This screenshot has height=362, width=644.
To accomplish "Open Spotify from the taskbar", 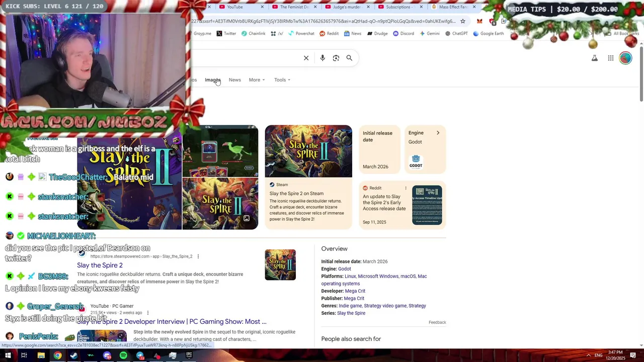I will coord(123,355).
